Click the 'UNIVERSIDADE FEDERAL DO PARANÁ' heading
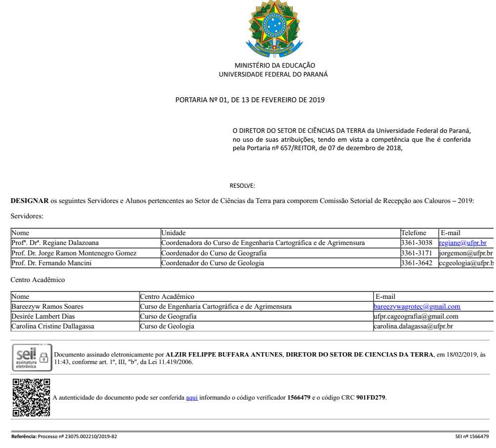This screenshot has width=496, height=448. [x=273, y=74]
